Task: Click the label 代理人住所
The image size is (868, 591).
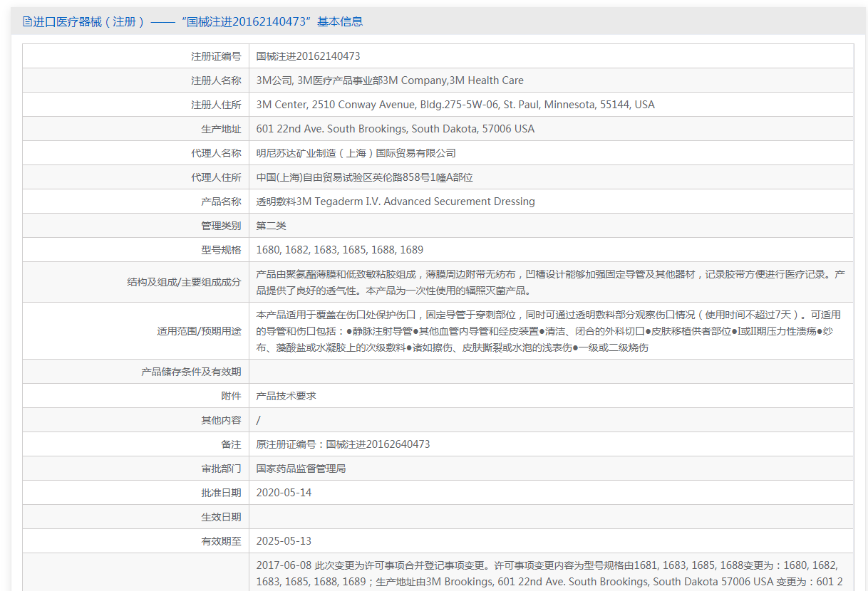Action: coord(216,177)
